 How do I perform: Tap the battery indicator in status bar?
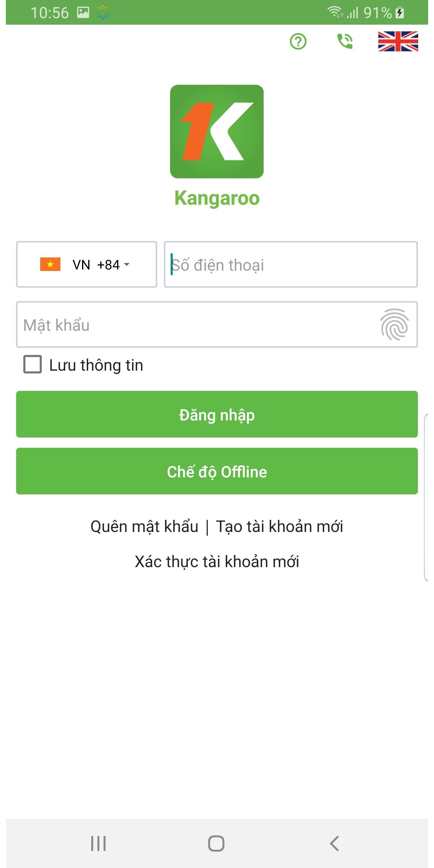[400, 13]
